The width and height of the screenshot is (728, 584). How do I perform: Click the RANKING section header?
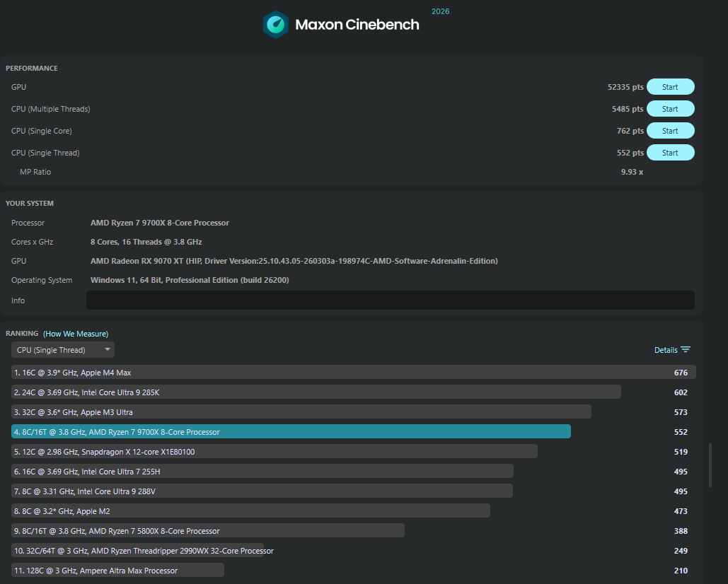click(x=22, y=334)
